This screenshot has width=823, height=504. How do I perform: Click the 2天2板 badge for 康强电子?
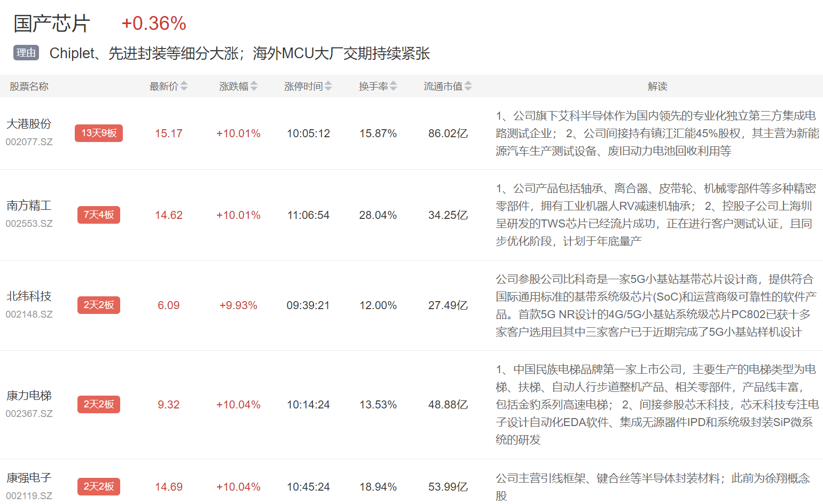click(99, 486)
